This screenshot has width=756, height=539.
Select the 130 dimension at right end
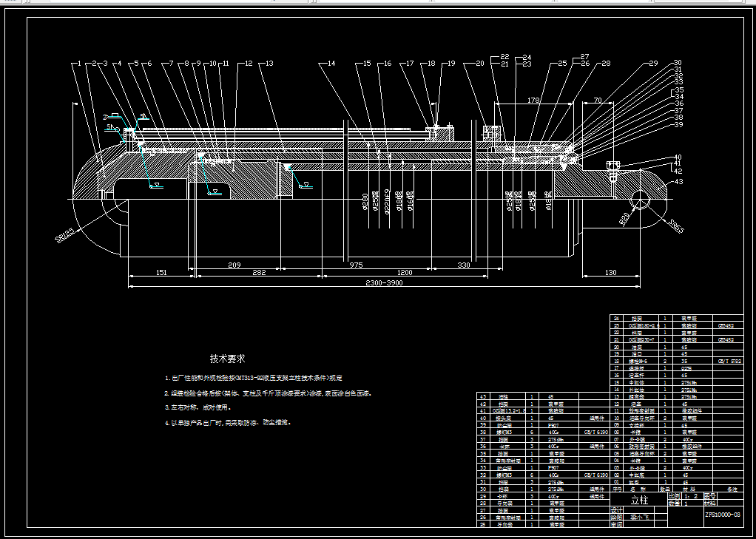coord(610,272)
